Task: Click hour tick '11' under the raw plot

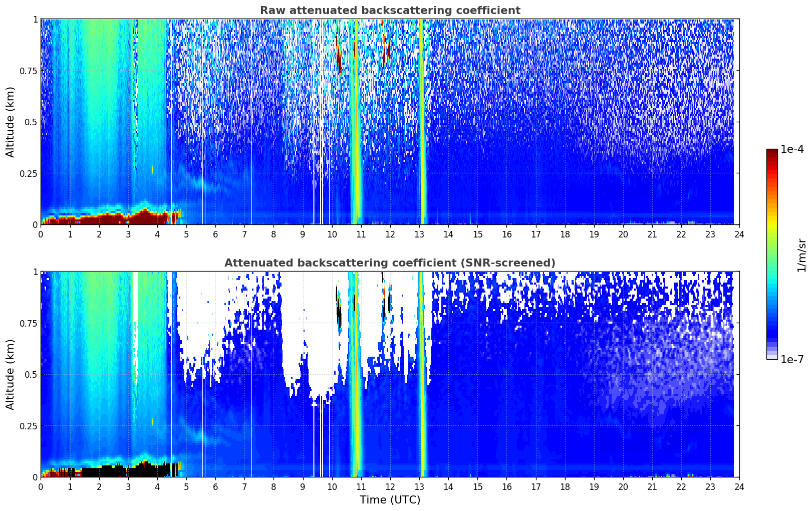Action: [x=361, y=234]
